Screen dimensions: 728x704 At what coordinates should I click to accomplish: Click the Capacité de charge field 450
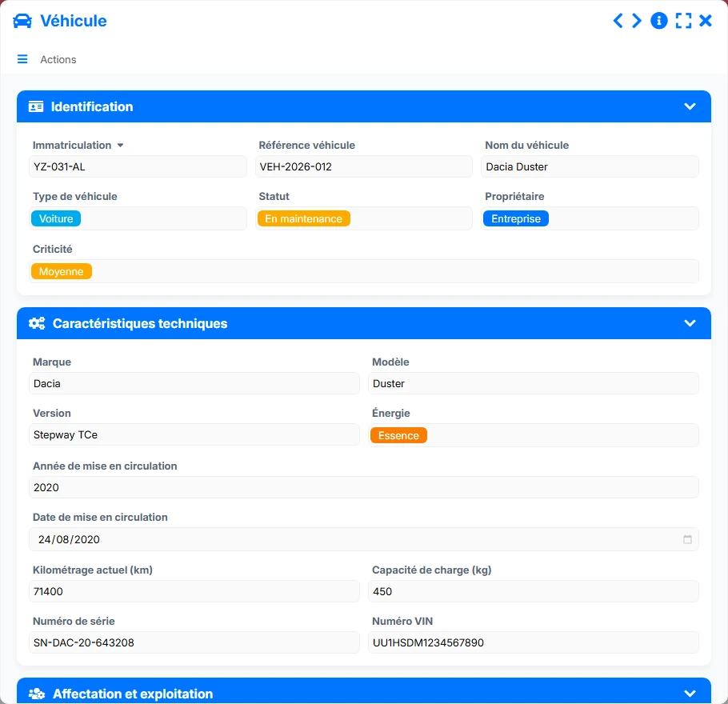(x=534, y=592)
